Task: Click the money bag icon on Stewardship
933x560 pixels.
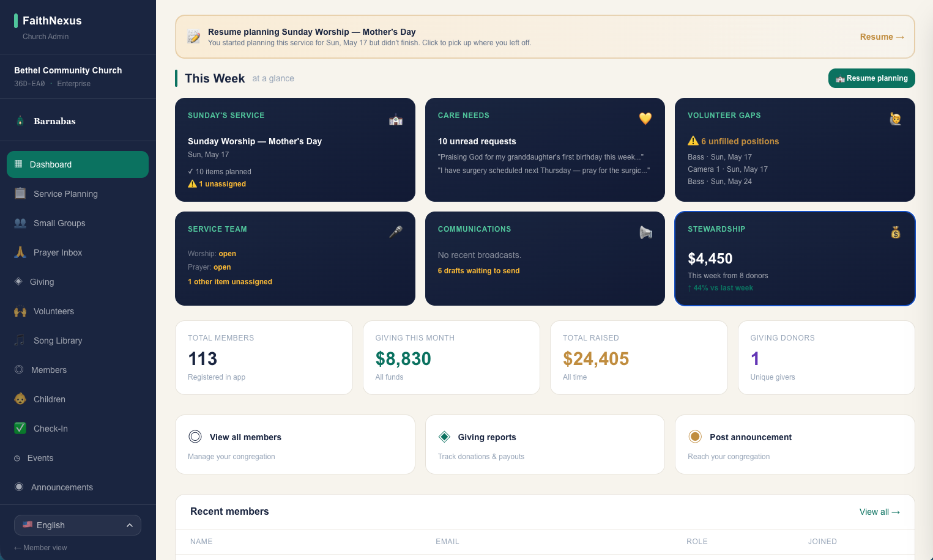Action: click(x=896, y=232)
